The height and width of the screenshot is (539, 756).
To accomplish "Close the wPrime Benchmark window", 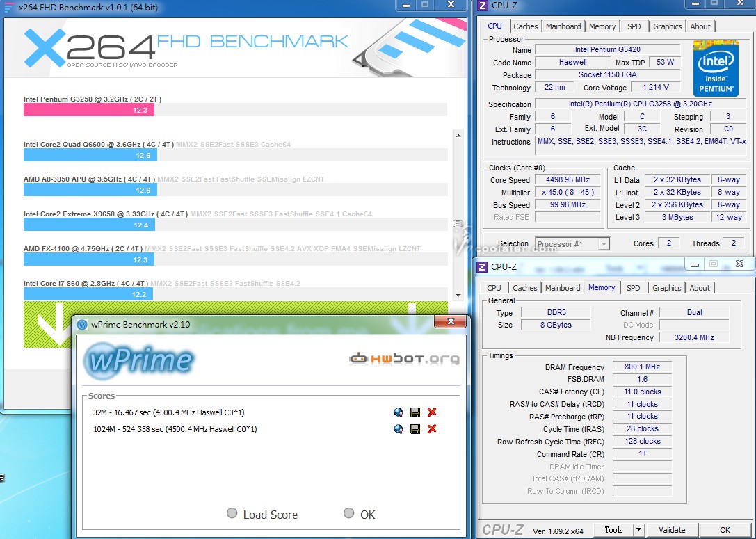I will [451, 321].
